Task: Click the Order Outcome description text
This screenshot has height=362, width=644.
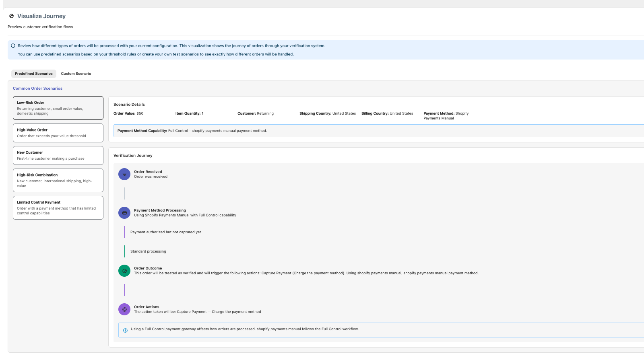Action: (306, 273)
